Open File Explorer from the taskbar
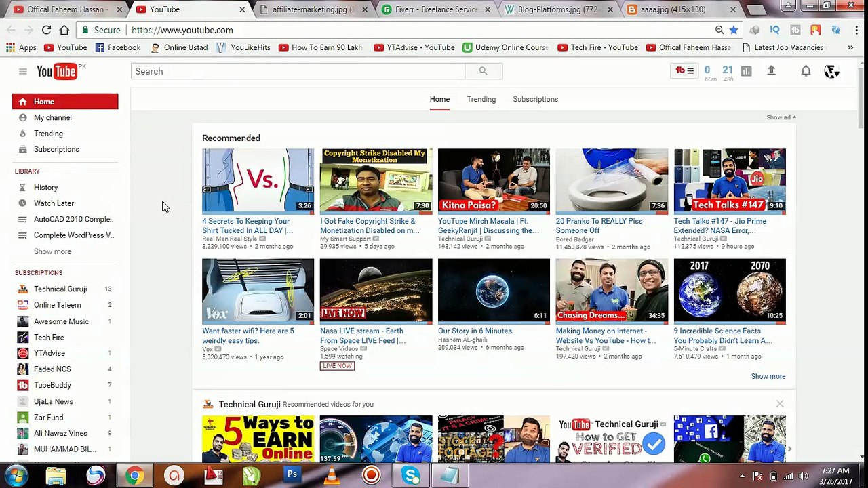868x488 pixels. [56, 476]
